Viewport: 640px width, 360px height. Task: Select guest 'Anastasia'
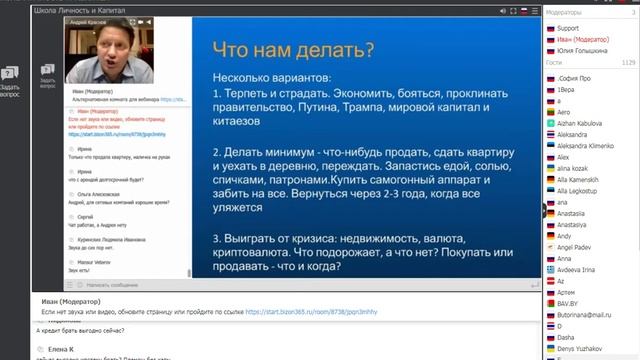coord(571,213)
